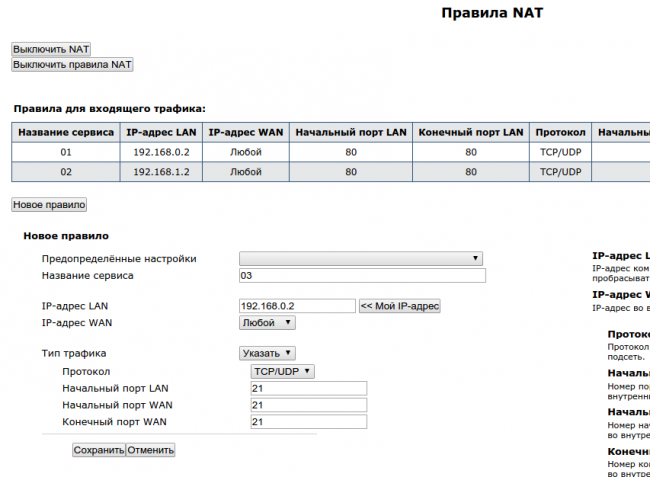Screen dimensions: 650x477
Task: Click the Правила NAT page title
Action: [492, 13]
